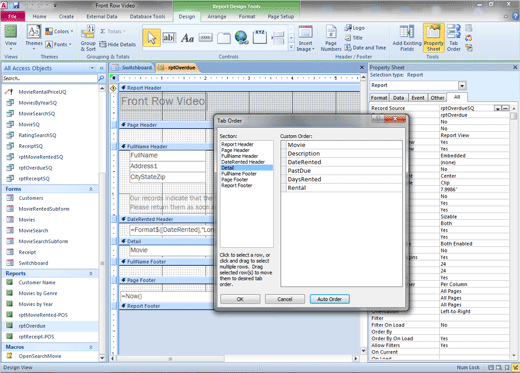Choose the Hyperlink control

[x=241, y=38]
